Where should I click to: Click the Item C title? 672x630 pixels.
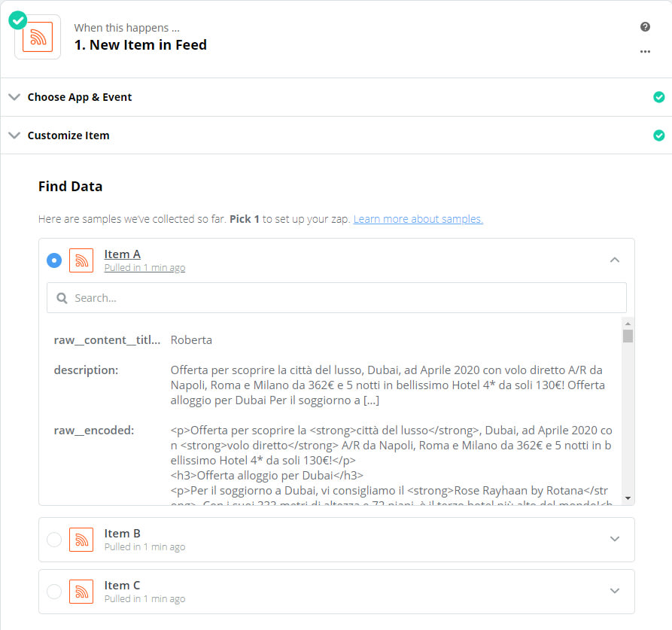click(122, 586)
